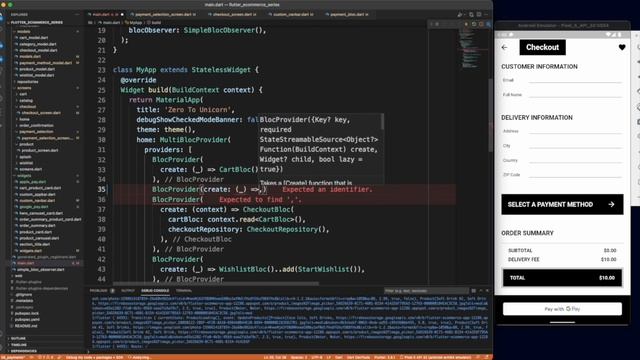Open section_title.dart in the explorer

tap(34, 244)
